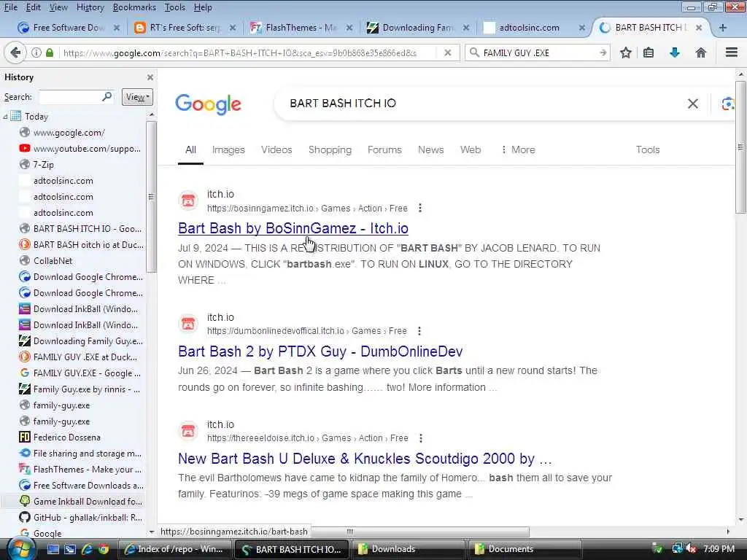Open the network icon in system tray

677,548
